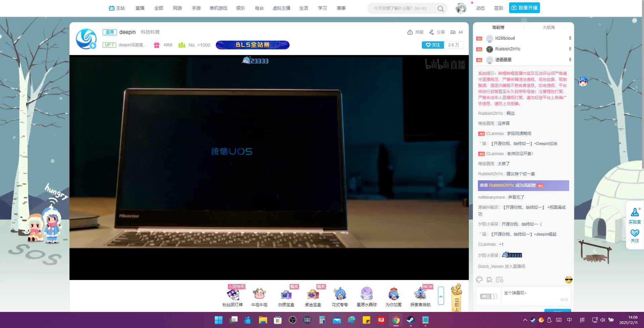Click the 科技科普 category tag
Image resolution: width=644 pixels, height=328 pixels.
click(150, 32)
